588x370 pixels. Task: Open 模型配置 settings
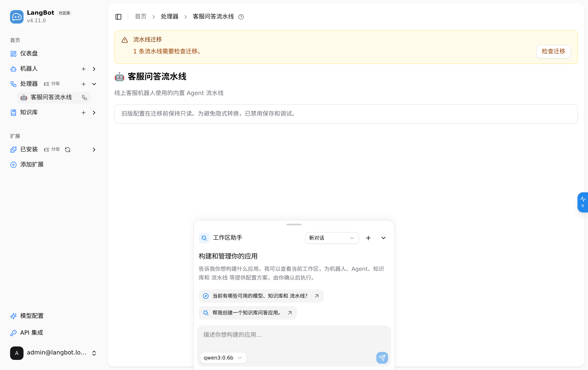27,316
